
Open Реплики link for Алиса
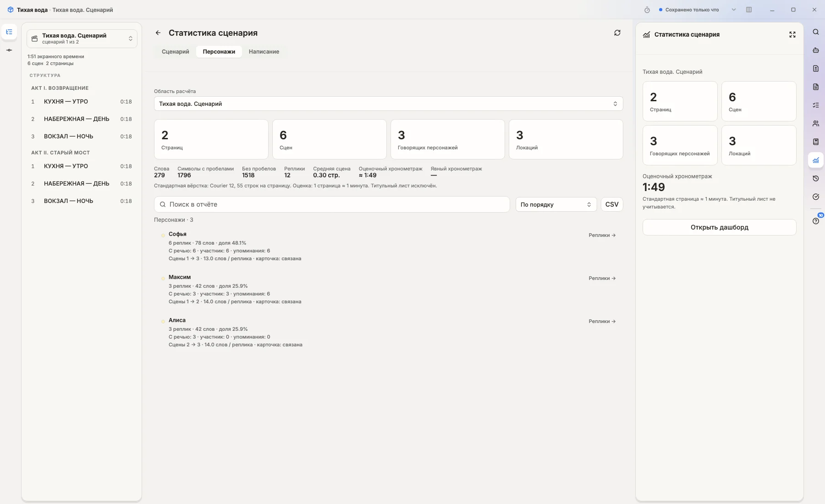(x=602, y=322)
